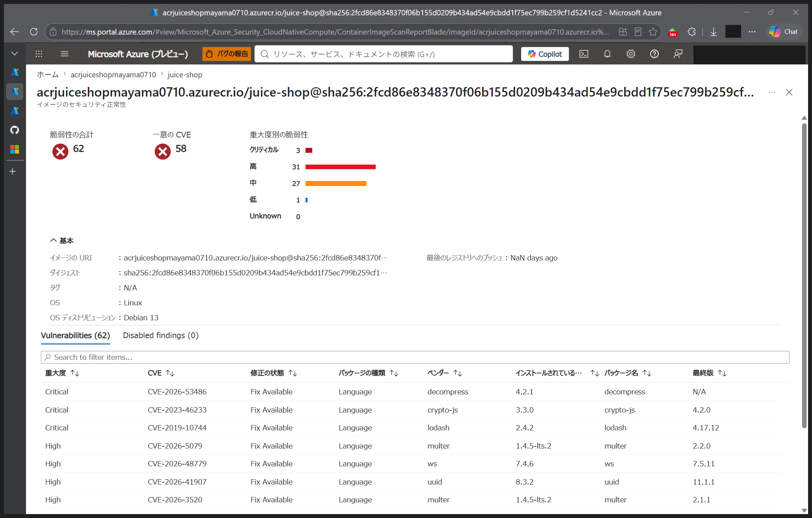Add page to favorites star
Screen dimensions: 812x518
653,32
